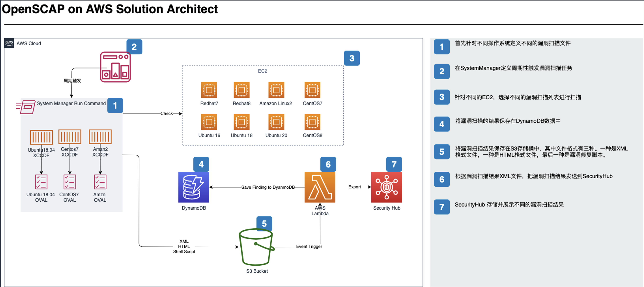Select the Redhat7 EC2 instance icon

point(209,90)
